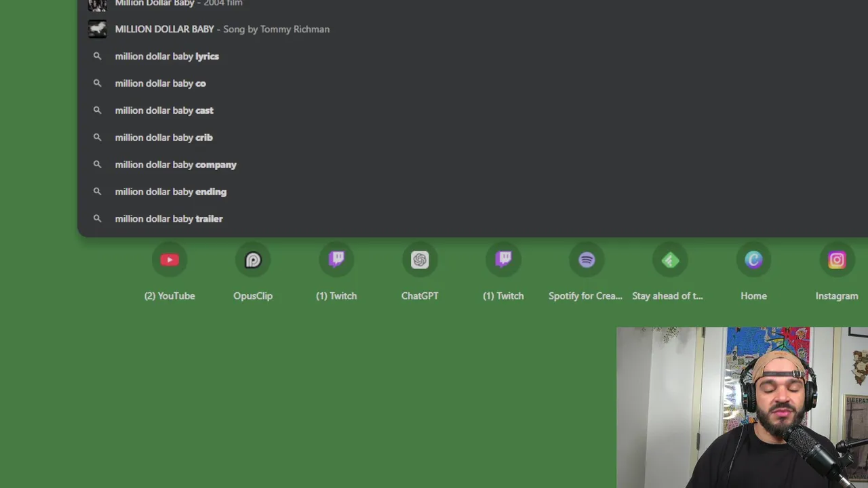Screen dimensions: 868x488
Task: Click the streamer webcam overlay
Action: pos(742,407)
